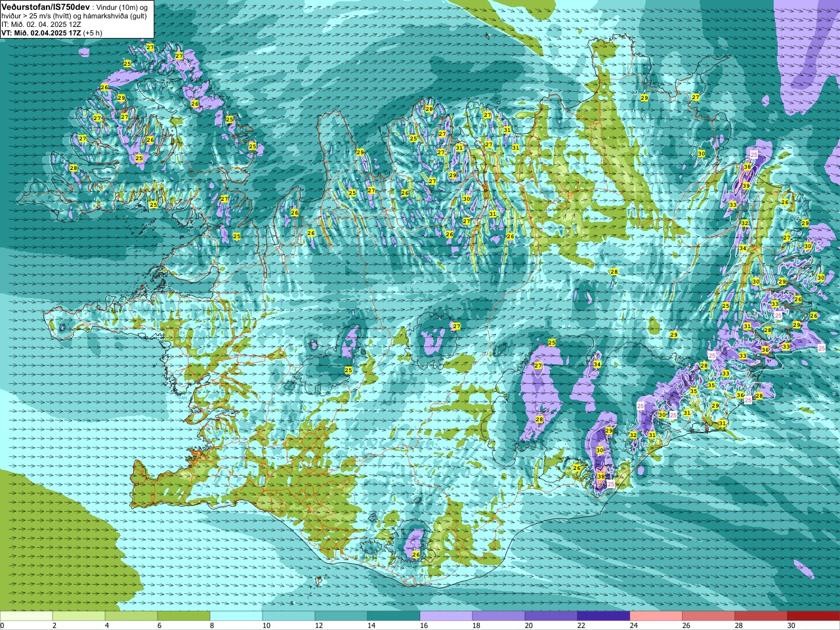Pick the dark red above-30 legend swatch
Screen dimensions: 840x630
(814, 616)
